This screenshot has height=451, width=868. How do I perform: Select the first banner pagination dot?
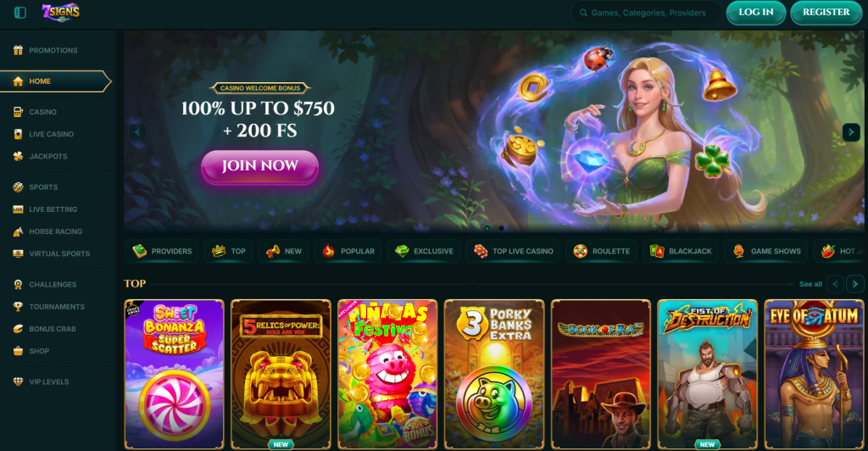[x=487, y=228]
